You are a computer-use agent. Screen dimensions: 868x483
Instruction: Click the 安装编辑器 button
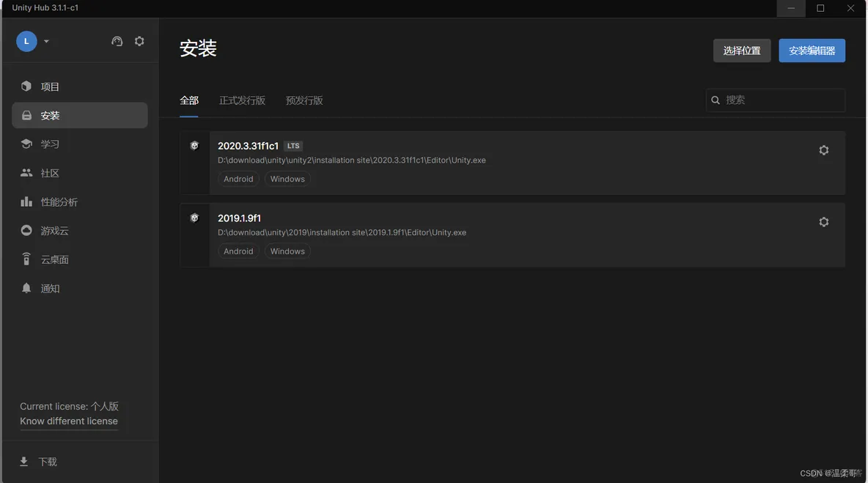pyautogui.click(x=812, y=51)
